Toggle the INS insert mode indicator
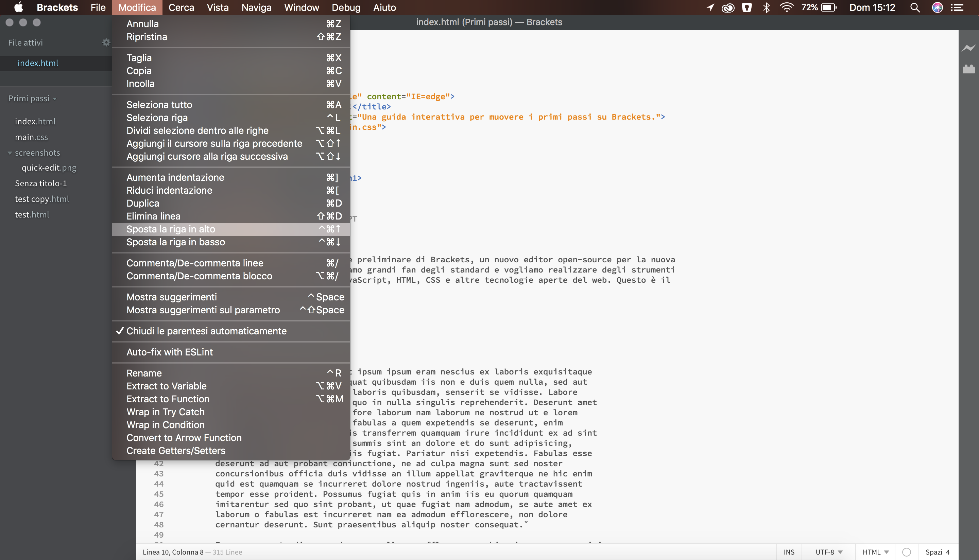The image size is (979, 560). pos(789,552)
